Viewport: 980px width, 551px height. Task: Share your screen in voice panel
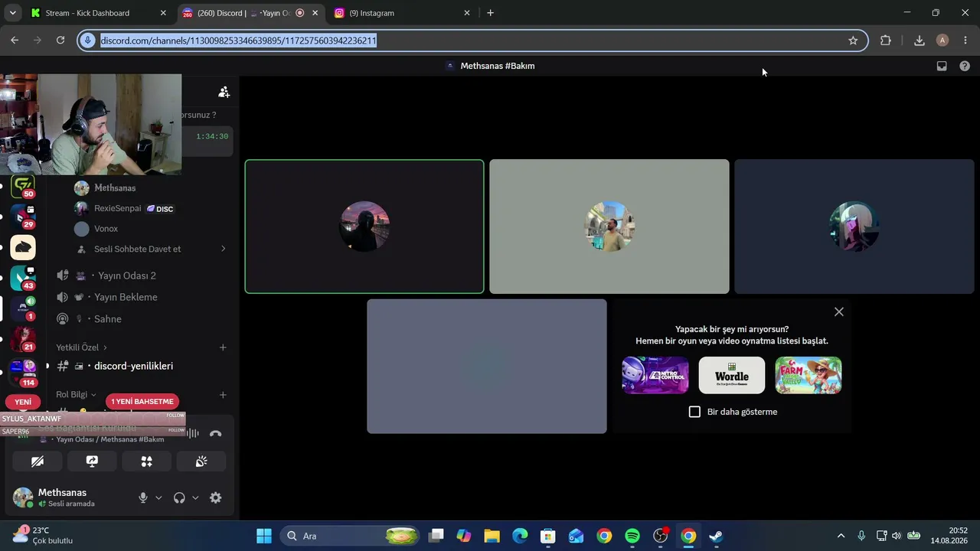(92, 461)
